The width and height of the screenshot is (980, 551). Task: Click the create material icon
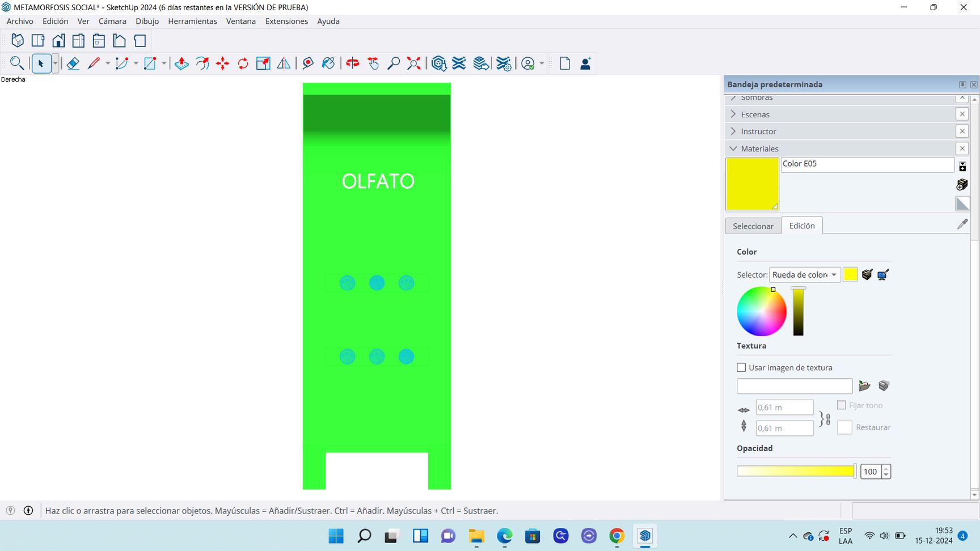(x=962, y=185)
